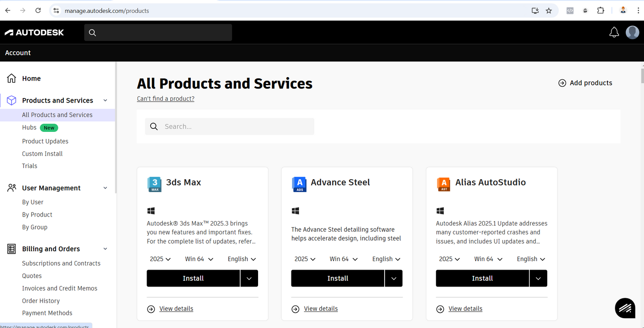Open the 3ds Max English language dropdown
This screenshot has height=328, width=644.
[242, 259]
